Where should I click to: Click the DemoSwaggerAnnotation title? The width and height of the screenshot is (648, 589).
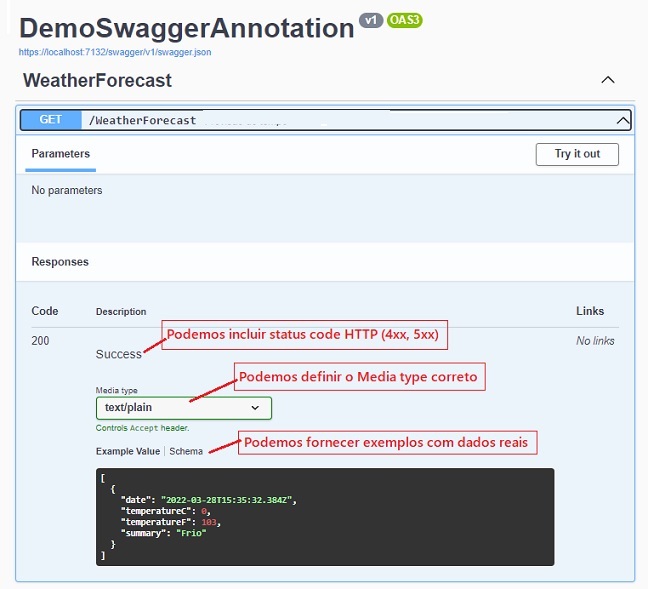tap(187, 28)
